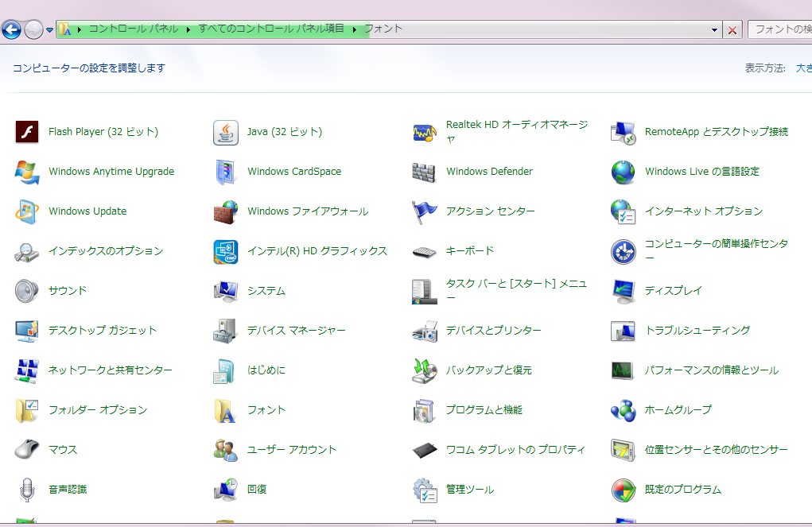Viewport: 812px width, 527px height.
Task: Open the recent pages dropdown arrow beside the forward button
Action: click(x=50, y=30)
